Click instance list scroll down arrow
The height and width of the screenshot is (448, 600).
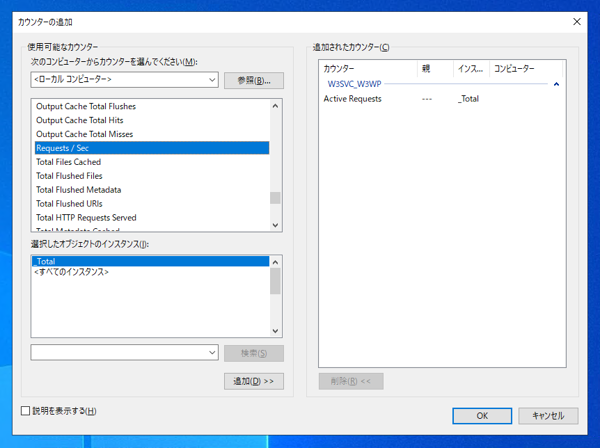(x=275, y=331)
